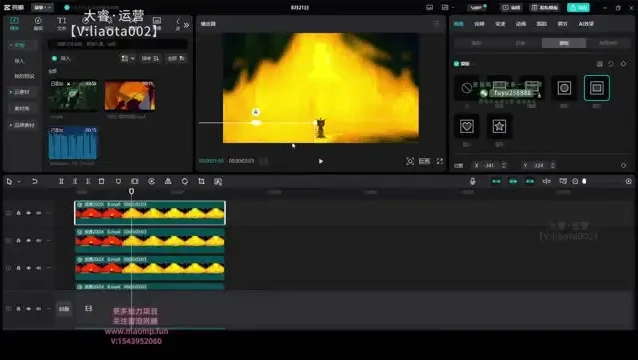
Task: Open the menu dropdown in the title bar
Action: [43, 7]
